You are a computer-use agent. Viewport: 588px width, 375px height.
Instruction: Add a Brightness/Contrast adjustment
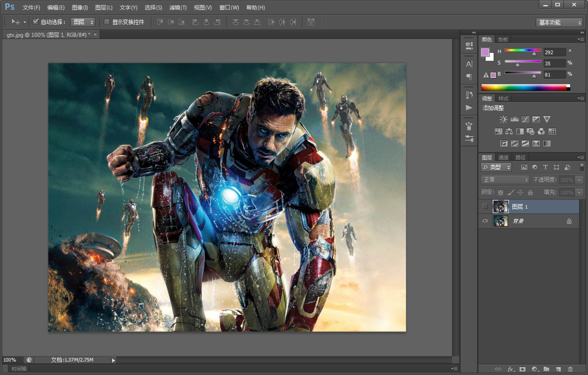tap(503, 120)
